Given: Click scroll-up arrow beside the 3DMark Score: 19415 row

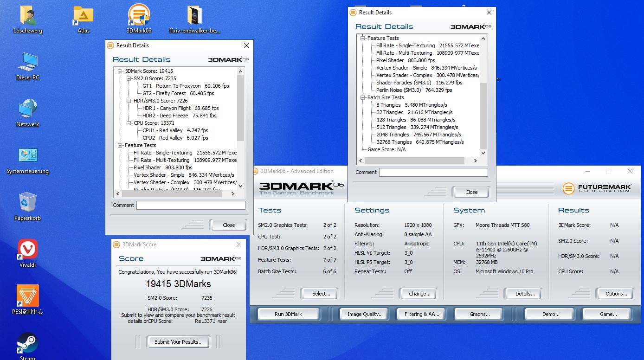Looking at the screenshot, I should (x=240, y=71).
